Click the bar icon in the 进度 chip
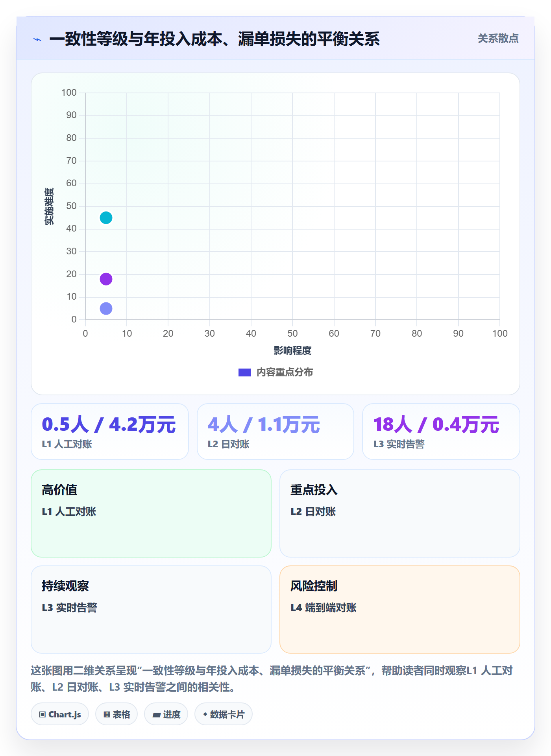The image size is (551, 756). pyautogui.click(x=157, y=715)
